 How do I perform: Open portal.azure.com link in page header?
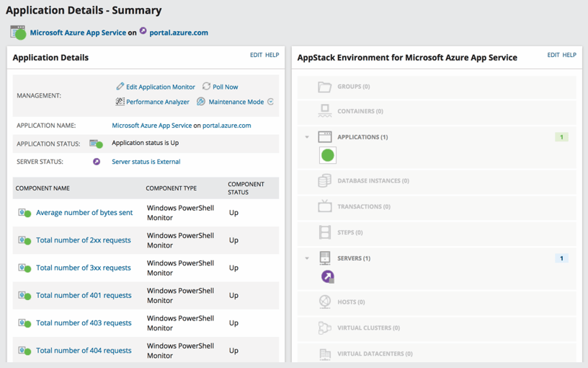pos(179,32)
